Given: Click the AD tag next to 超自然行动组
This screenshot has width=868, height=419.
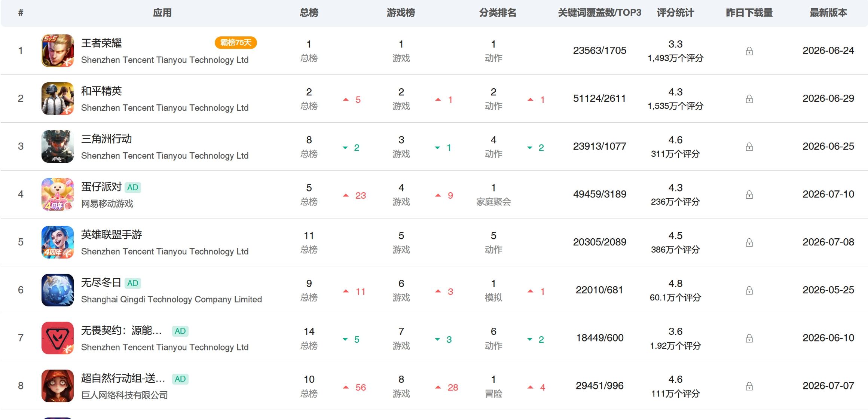Looking at the screenshot, I should (180, 379).
